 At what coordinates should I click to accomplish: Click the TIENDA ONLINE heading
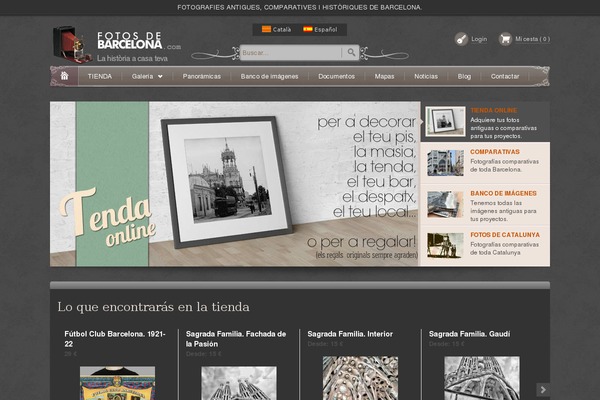(x=494, y=110)
